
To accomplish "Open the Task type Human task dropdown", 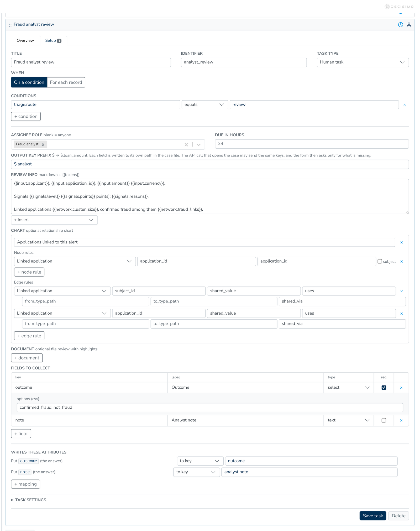I will (x=363, y=62).
